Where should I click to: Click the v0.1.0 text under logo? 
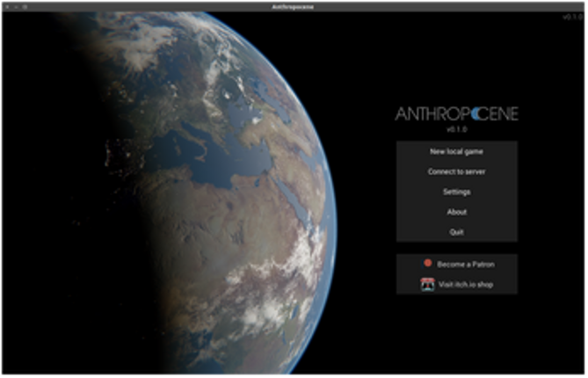457,129
